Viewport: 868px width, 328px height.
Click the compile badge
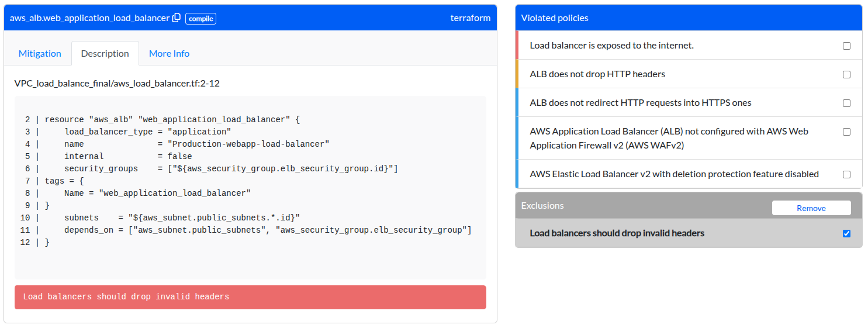(x=200, y=19)
